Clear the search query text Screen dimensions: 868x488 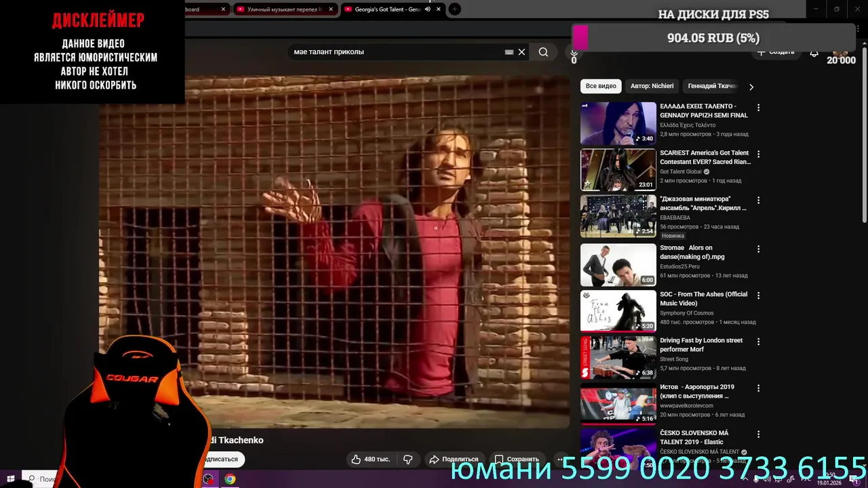[x=521, y=52]
